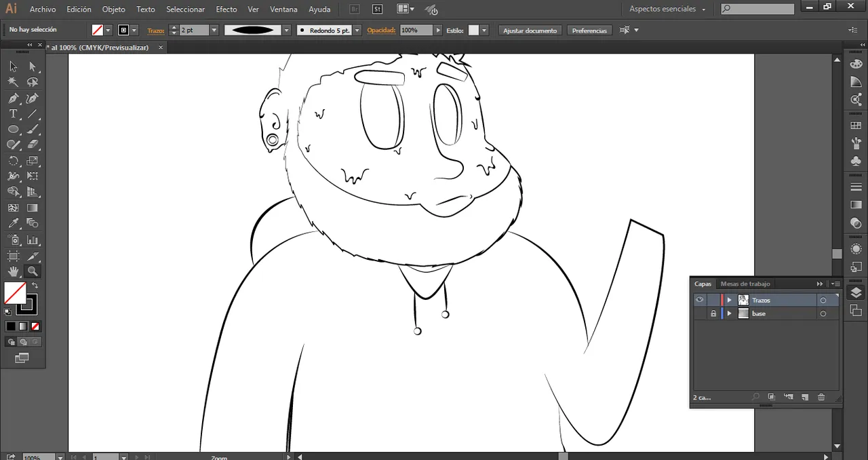Viewport: 868px width, 460px height.
Task: Open Preferencias from control bar
Action: tap(589, 31)
